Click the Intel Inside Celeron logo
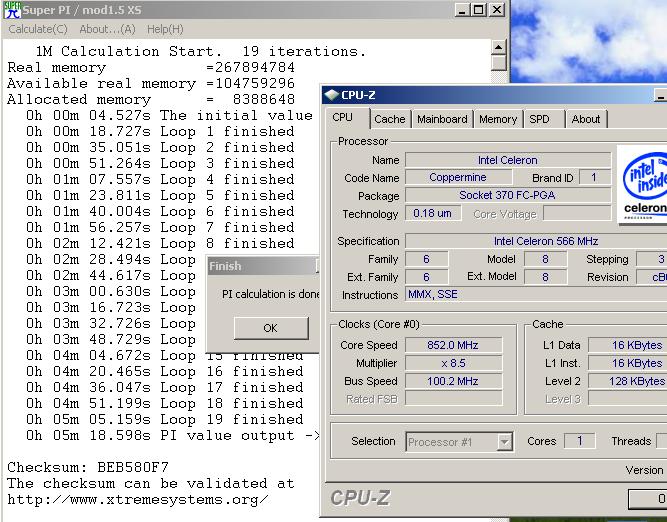The height and width of the screenshot is (522, 667). [x=642, y=184]
